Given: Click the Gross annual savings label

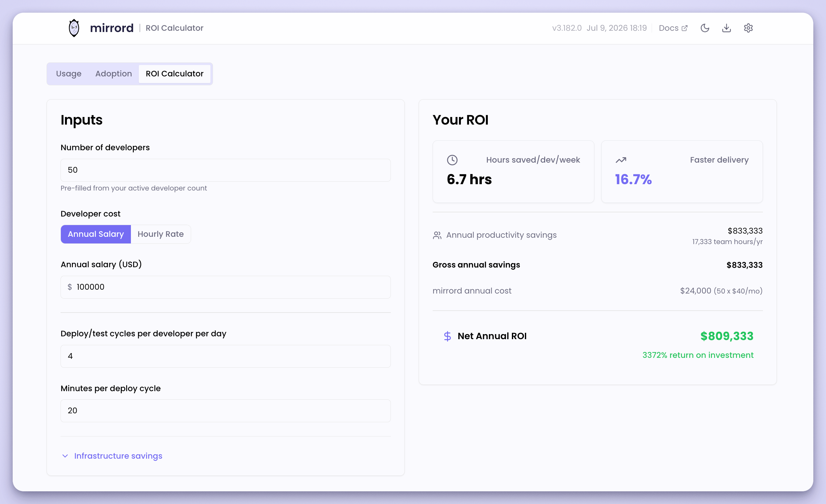Looking at the screenshot, I should pyautogui.click(x=476, y=265).
